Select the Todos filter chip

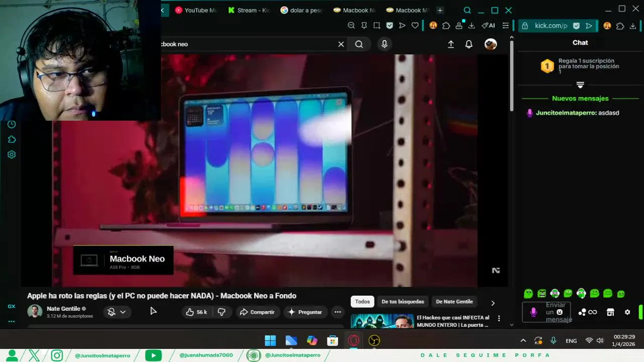(362, 302)
